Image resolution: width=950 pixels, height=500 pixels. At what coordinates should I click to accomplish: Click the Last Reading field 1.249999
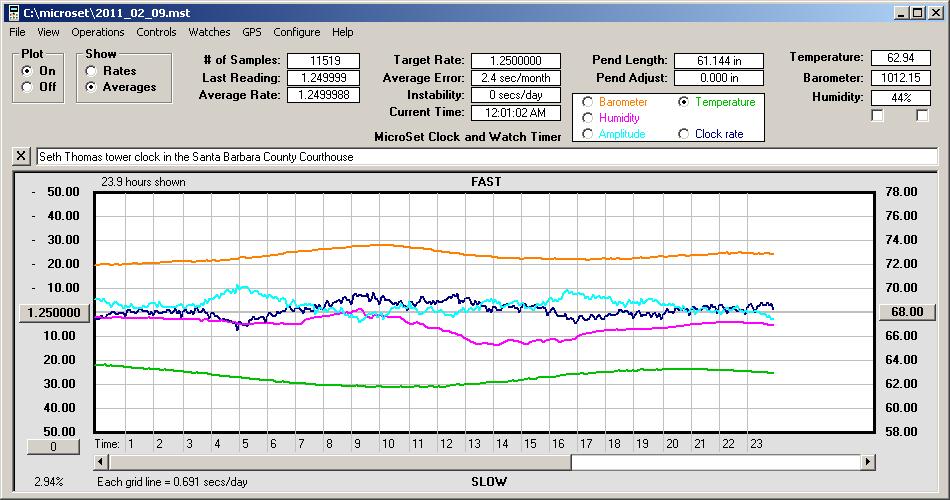pyautogui.click(x=324, y=78)
